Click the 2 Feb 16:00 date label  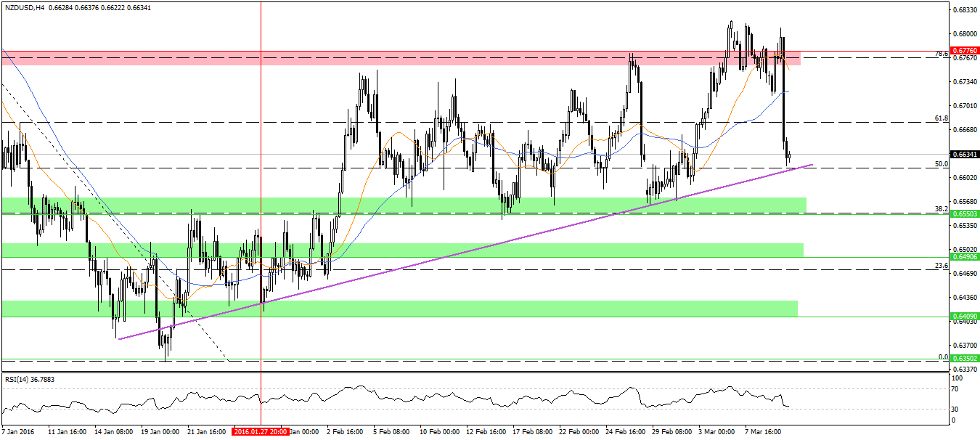coord(344,431)
